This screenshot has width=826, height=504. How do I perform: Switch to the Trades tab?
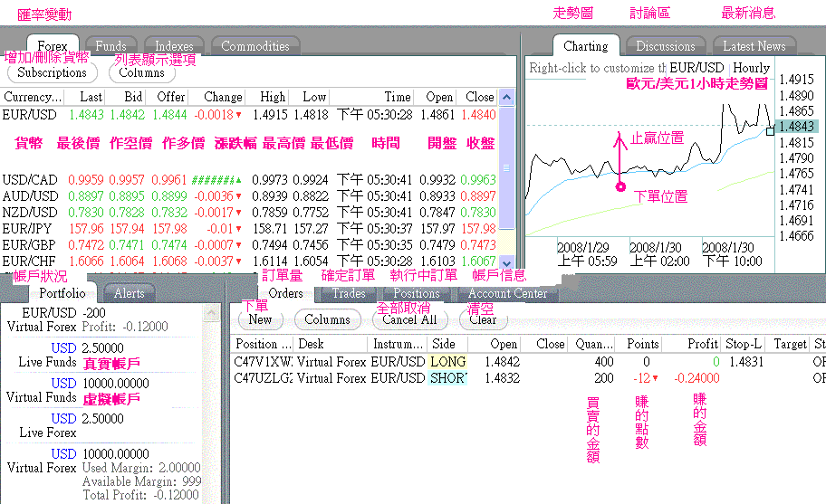(348, 293)
